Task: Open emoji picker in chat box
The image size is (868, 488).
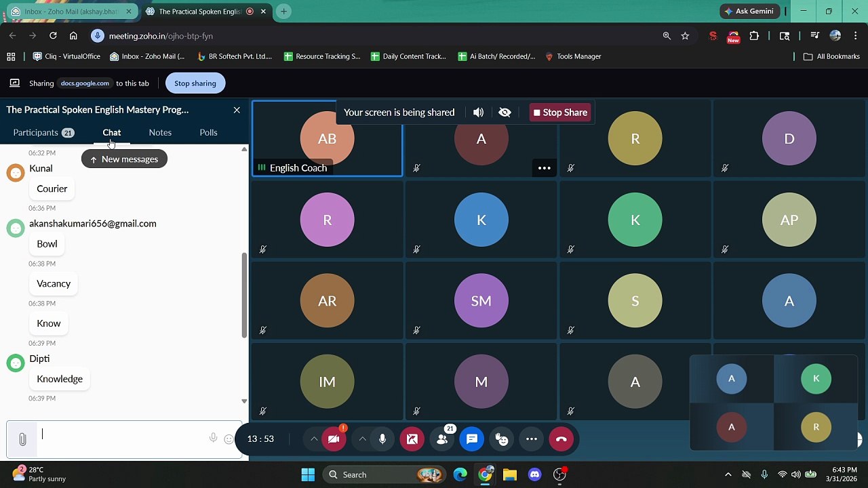Action: (229, 439)
